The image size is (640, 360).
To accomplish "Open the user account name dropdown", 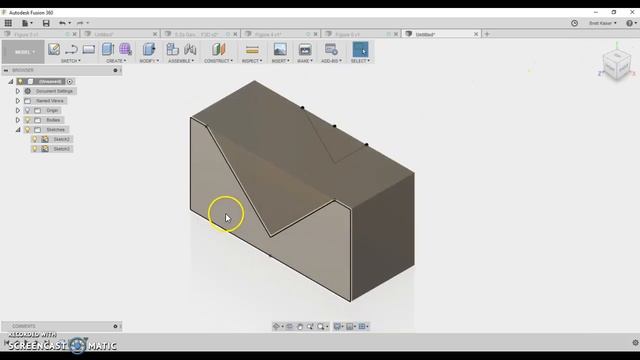I will pos(602,23).
